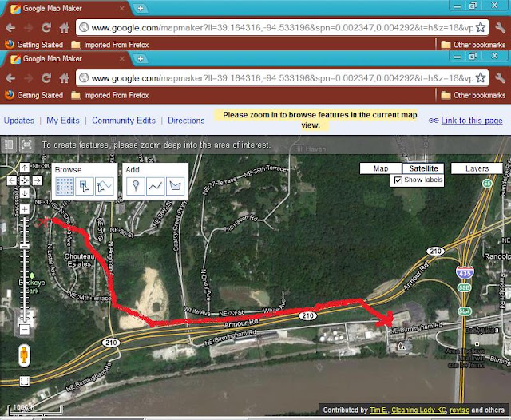This screenshot has height=420, width=511.
Task: Click the URL bar in lower window
Action: (280, 78)
